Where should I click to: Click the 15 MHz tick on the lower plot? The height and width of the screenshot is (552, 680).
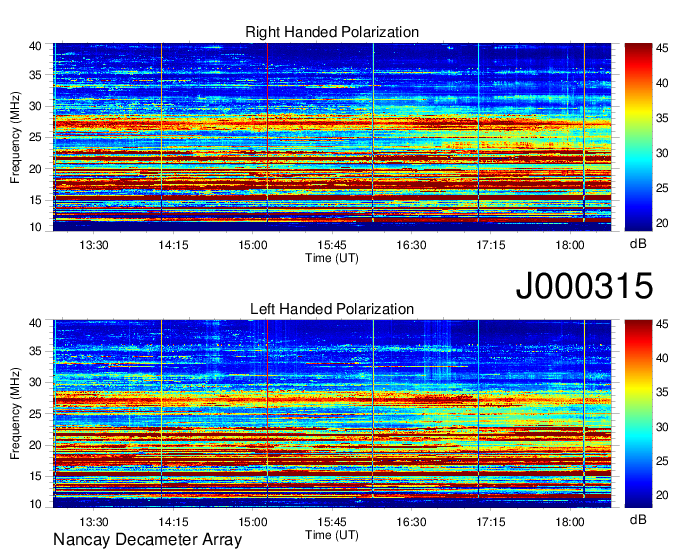tap(35, 477)
